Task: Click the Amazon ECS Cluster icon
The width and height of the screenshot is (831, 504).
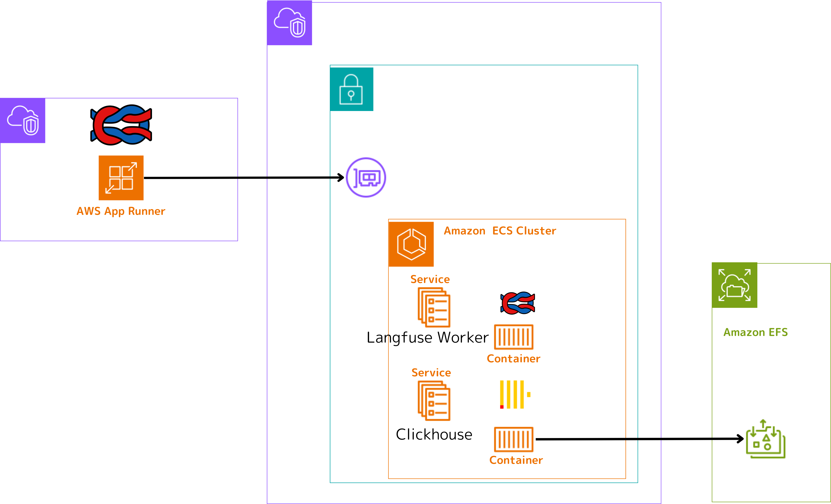Action: click(x=411, y=244)
